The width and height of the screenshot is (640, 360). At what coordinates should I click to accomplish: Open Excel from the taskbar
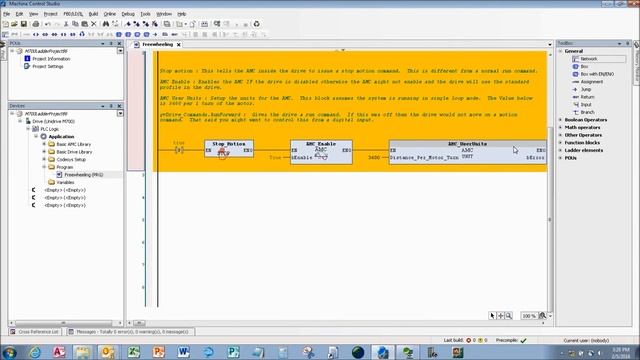click(133, 352)
